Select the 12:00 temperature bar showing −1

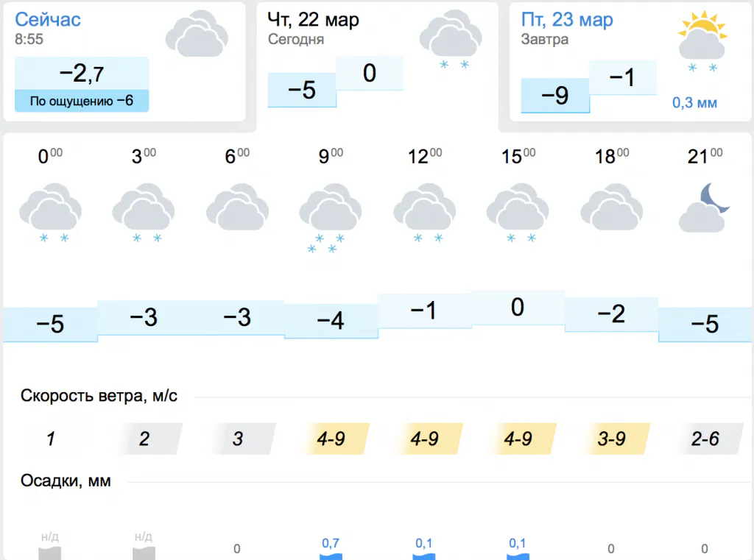(x=424, y=311)
